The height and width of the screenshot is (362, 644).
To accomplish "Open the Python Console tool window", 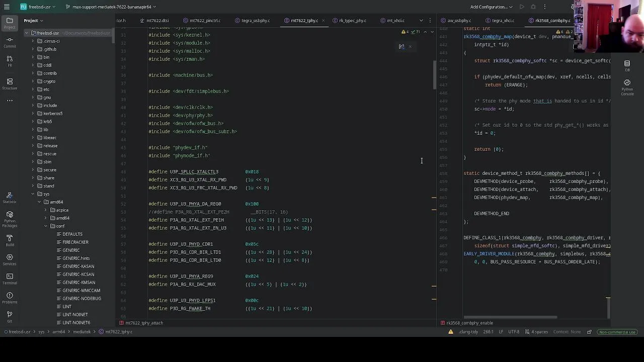I will 627,86.
